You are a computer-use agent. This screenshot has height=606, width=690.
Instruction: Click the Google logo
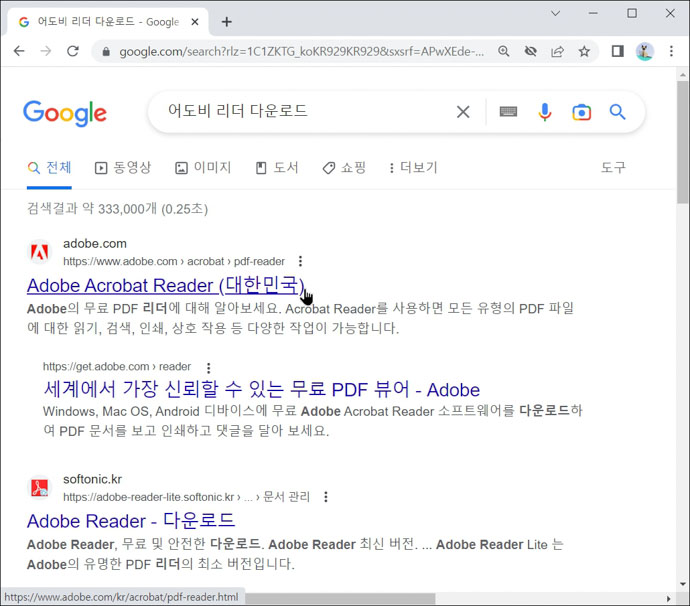pyautogui.click(x=65, y=113)
